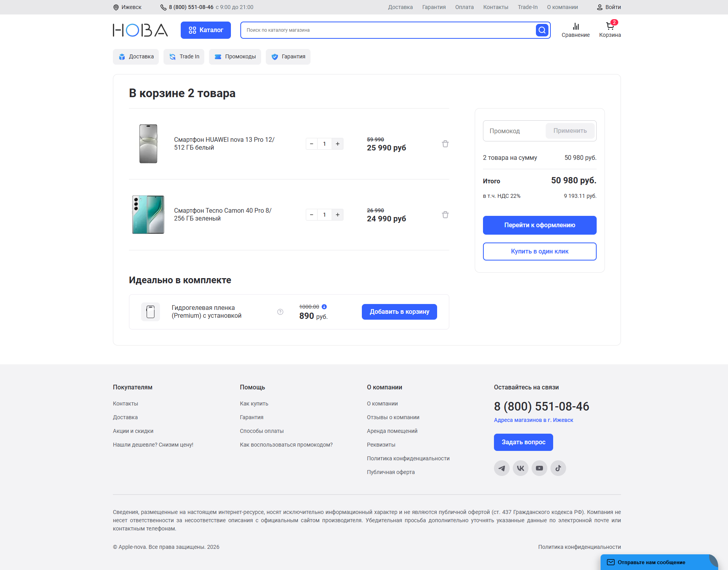Open the footer Гарантия link
The width and height of the screenshot is (728, 570).
(252, 417)
